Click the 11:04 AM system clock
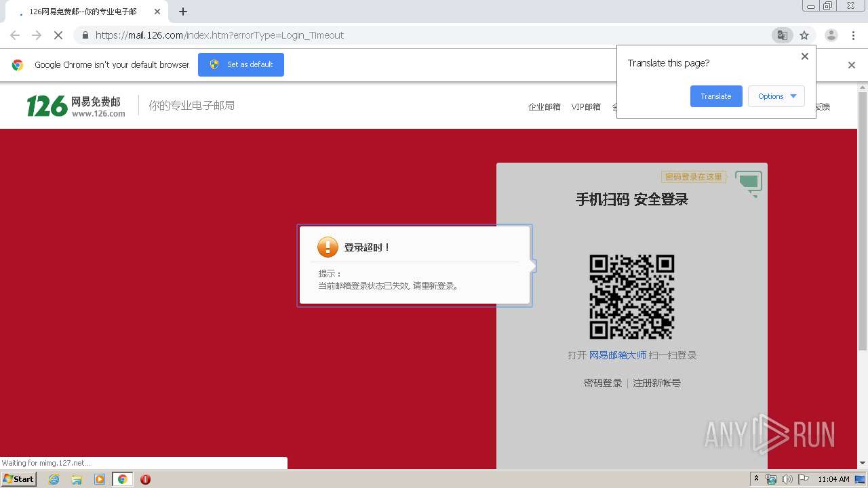868x488 pixels. pyautogui.click(x=833, y=479)
